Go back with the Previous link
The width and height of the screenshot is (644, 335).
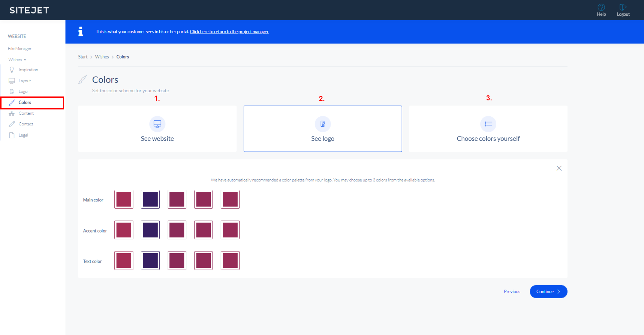(512, 292)
